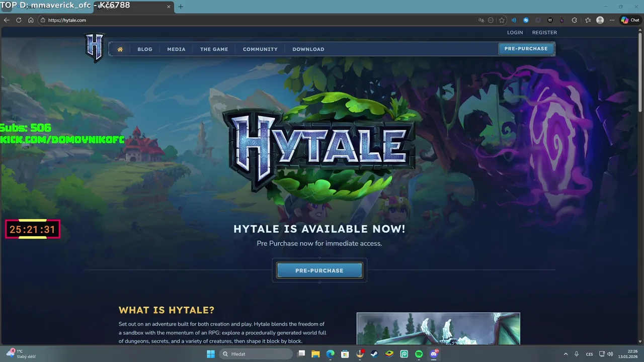Click the Shazam extension icon
644x362 pixels.
(x=526, y=20)
